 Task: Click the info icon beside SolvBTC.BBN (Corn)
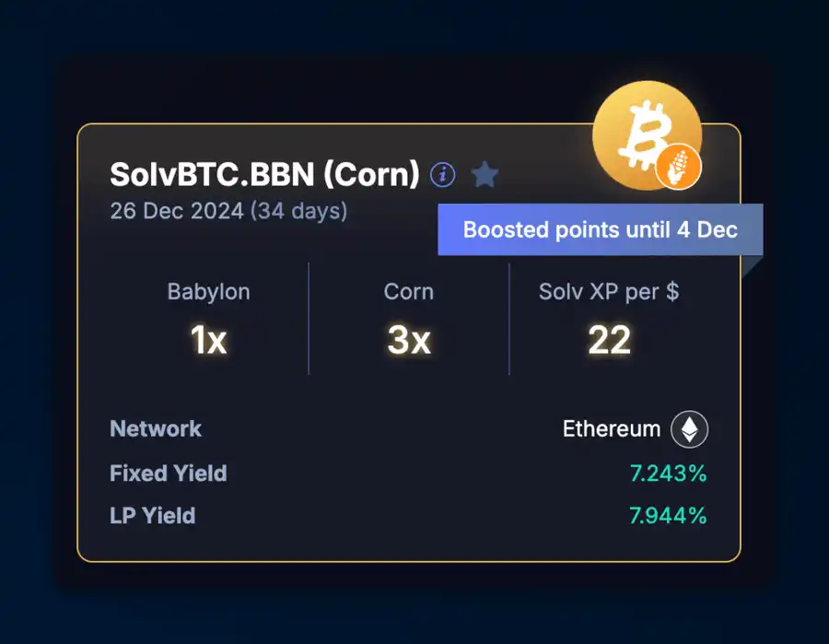pyautogui.click(x=443, y=173)
